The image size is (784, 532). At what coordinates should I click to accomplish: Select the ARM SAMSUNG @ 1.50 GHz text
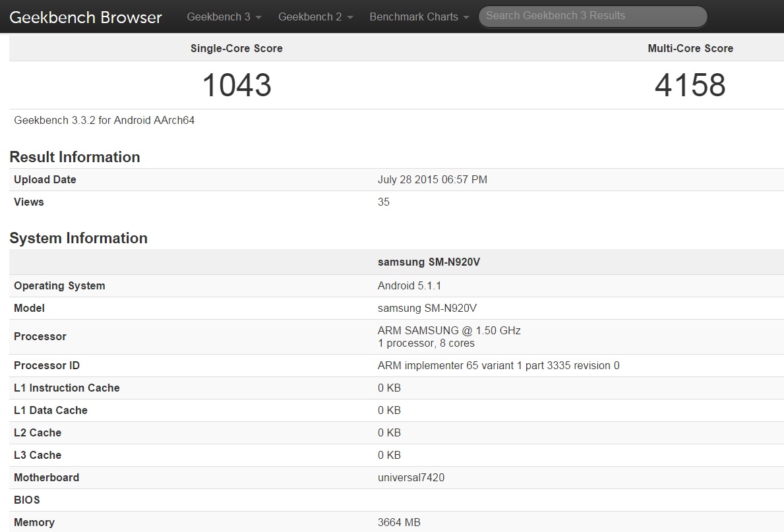pyautogui.click(x=449, y=330)
